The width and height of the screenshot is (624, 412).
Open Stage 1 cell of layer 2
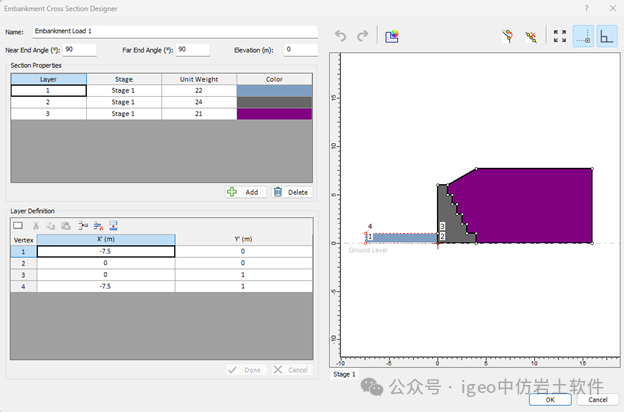coord(124,102)
